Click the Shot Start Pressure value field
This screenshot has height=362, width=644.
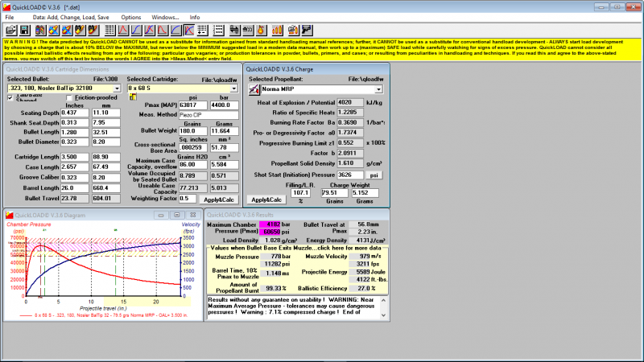(350, 175)
